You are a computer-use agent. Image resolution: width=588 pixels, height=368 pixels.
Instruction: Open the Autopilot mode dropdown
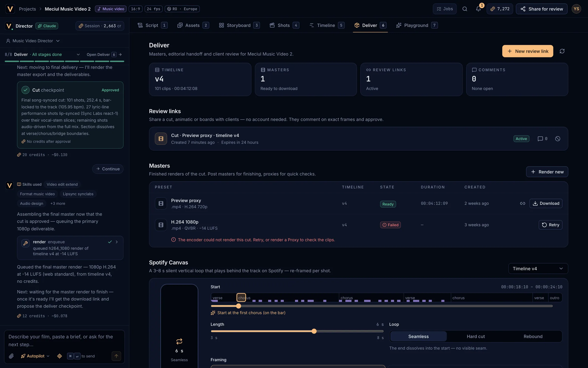(x=35, y=356)
